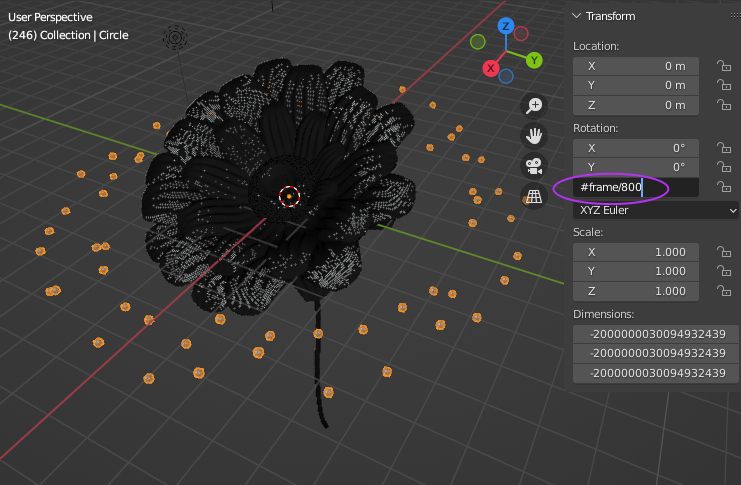This screenshot has width=741, height=485.
Task: Click Scale X field showing 1.000
Action: 636,252
